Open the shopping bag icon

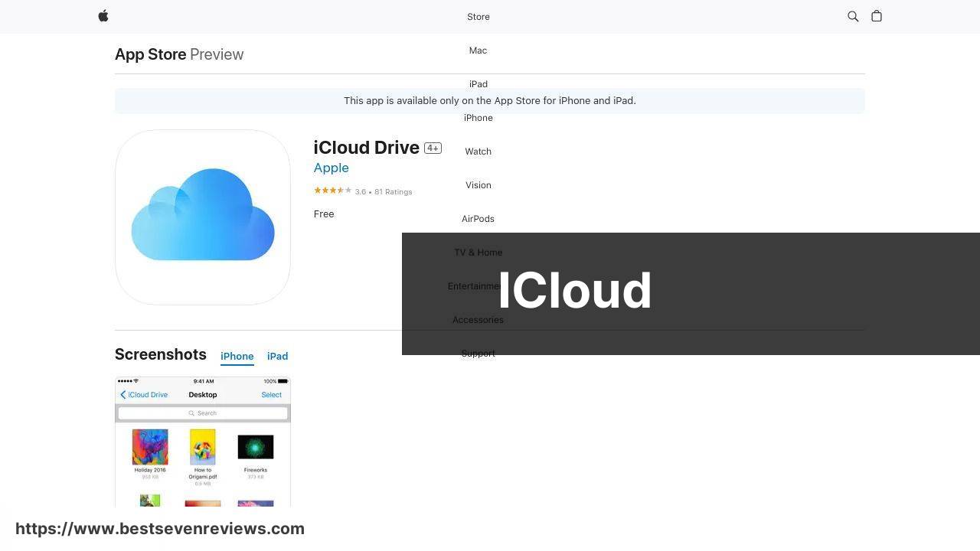click(877, 16)
